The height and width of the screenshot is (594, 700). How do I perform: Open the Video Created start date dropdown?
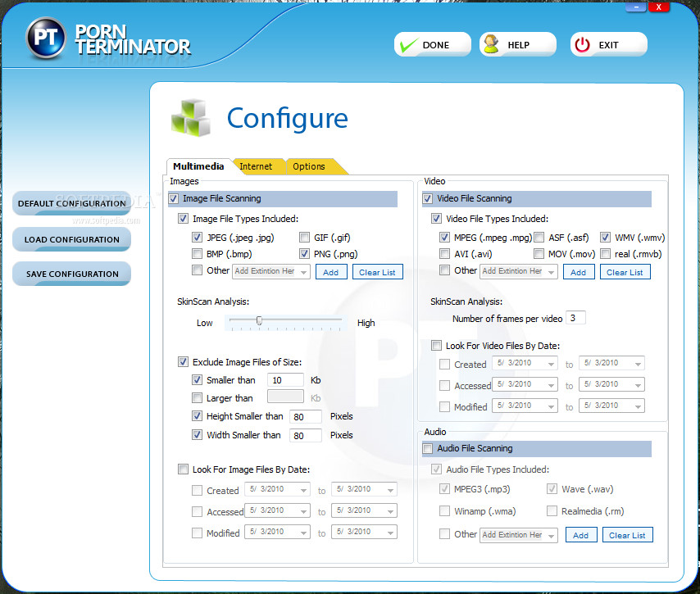[552, 364]
